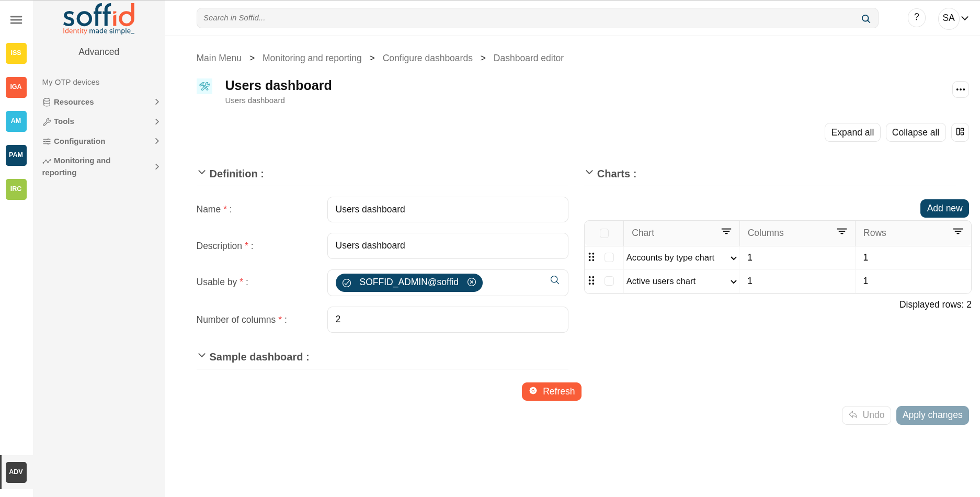Open the Active users chart dropdown
This screenshot has height=497, width=980.
click(733, 281)
